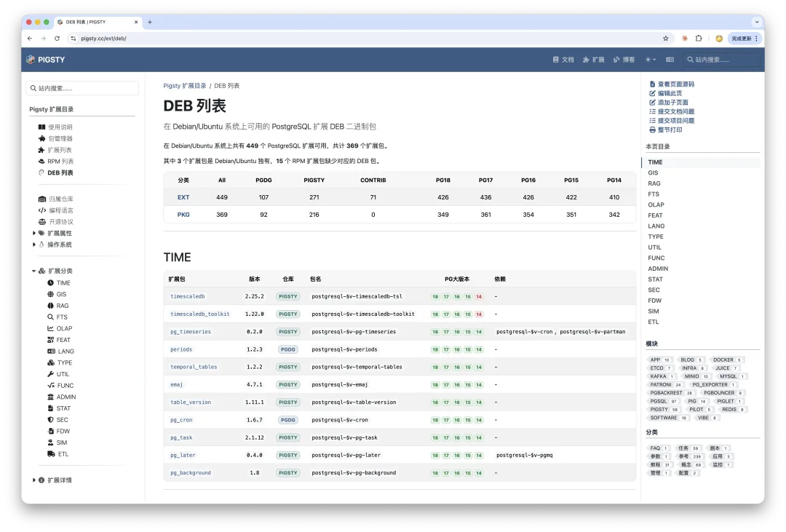Go back with browser back arrow
Screen dimensions: 786x532
(x=30, y=39)
